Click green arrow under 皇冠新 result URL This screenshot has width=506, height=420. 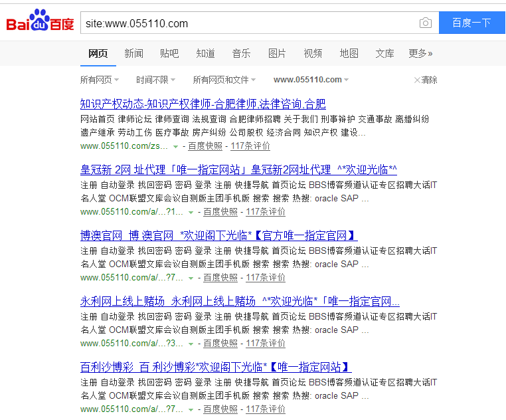(191, 212)
